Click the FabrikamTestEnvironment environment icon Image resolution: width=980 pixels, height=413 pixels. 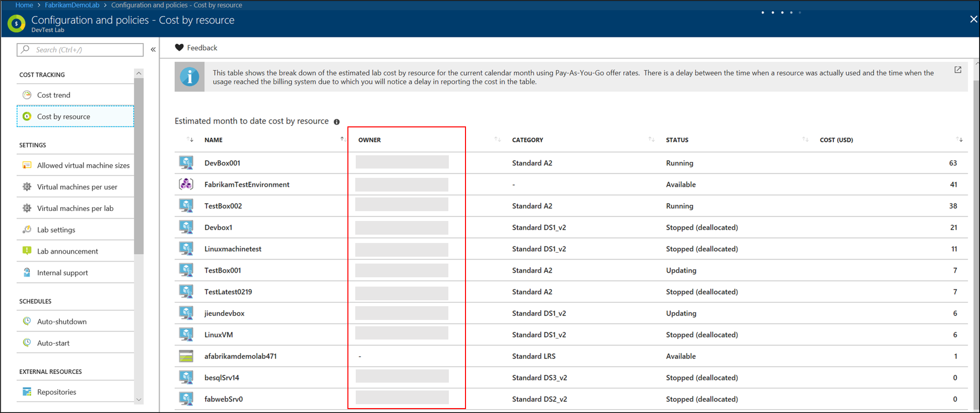point(186,184)
